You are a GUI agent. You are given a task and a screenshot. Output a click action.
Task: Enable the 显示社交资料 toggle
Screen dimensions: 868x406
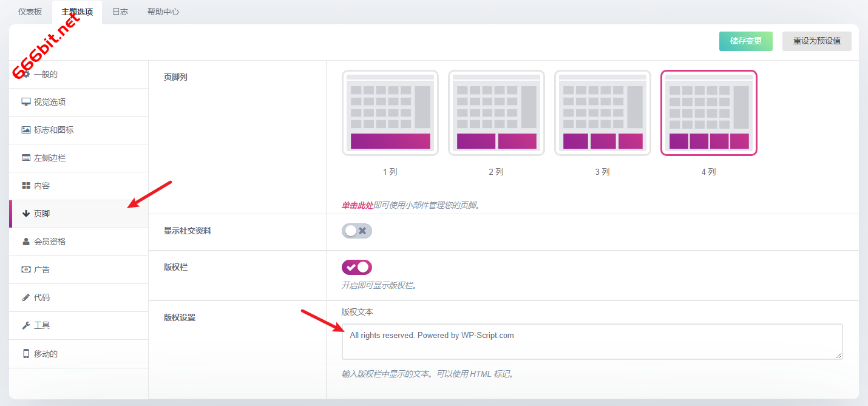357,231
